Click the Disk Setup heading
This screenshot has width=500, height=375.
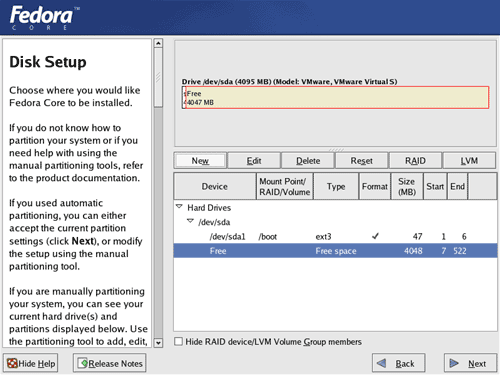click(48, 62)
